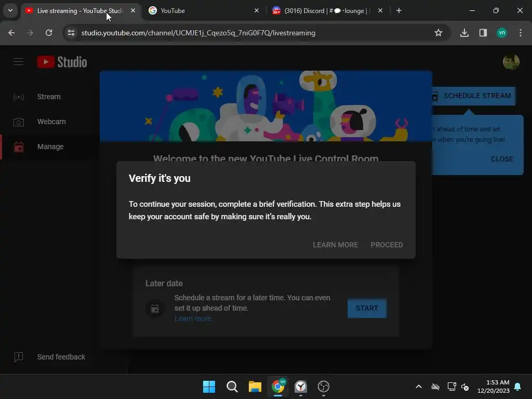Select Manage in the sidebar
This screenshot has width=532, height=399.
pyautogui.click(x=50, y=147)
